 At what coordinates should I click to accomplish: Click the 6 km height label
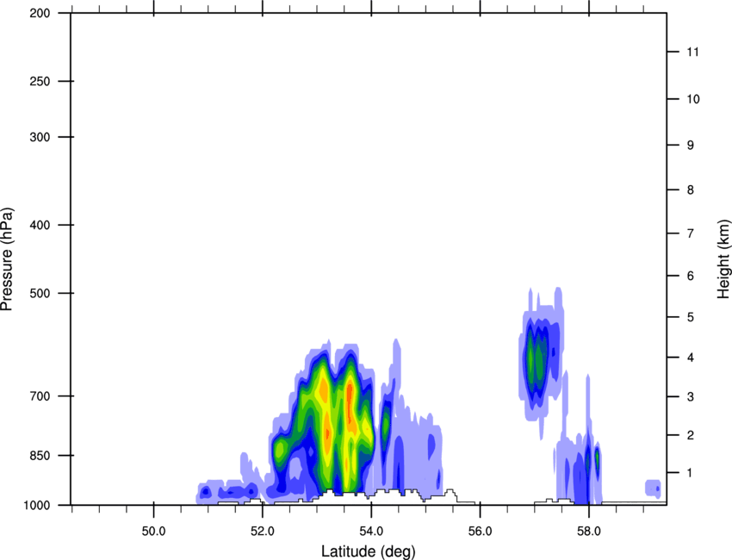691,276
